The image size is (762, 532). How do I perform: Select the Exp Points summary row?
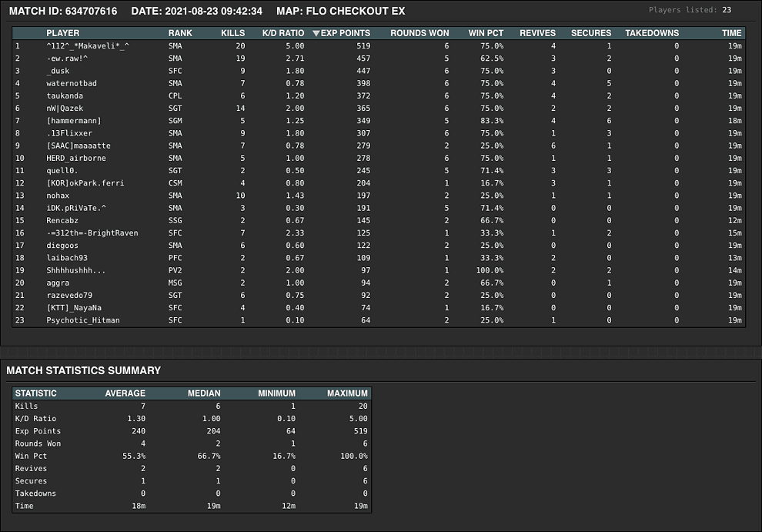(192, 431)
